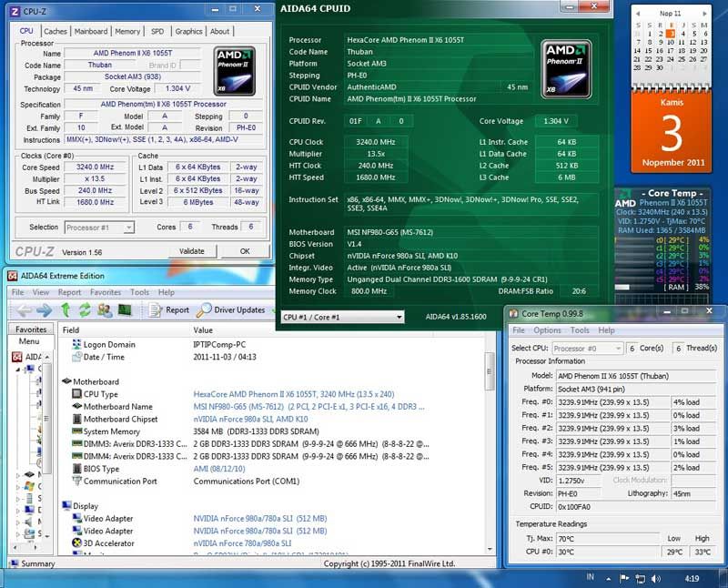The image size is (728, 588).
Task: Click the Communication Port row icon
Action: point(76,482)
